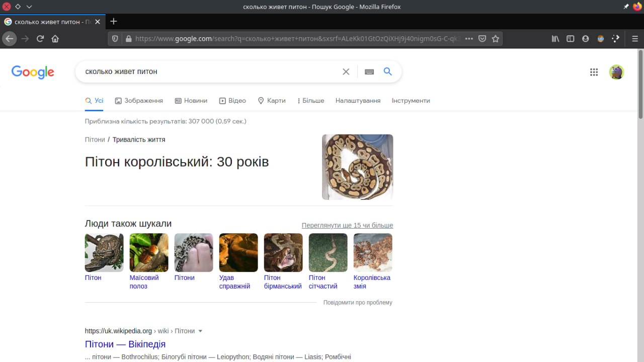Click Маїсовий полоз link
Image resolution: width=644 pixels, height=362 pixels.
point(144,282)
